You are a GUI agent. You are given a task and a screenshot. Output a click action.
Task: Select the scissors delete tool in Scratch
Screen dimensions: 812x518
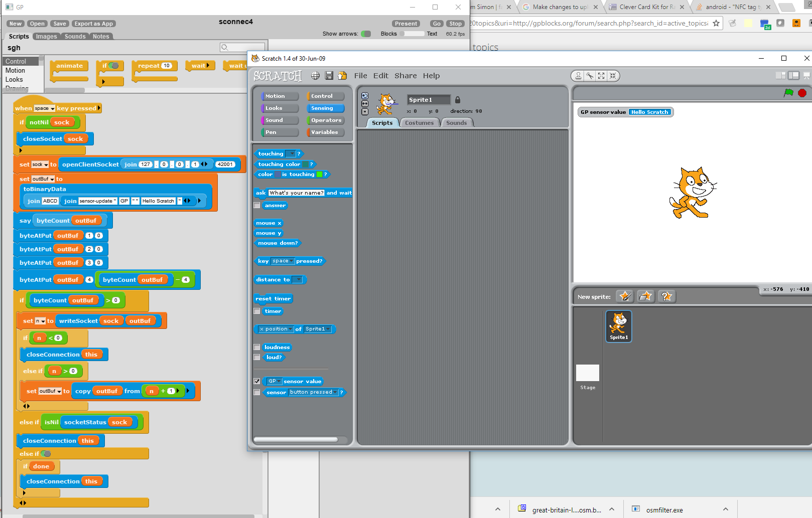[x=590, y=76]
